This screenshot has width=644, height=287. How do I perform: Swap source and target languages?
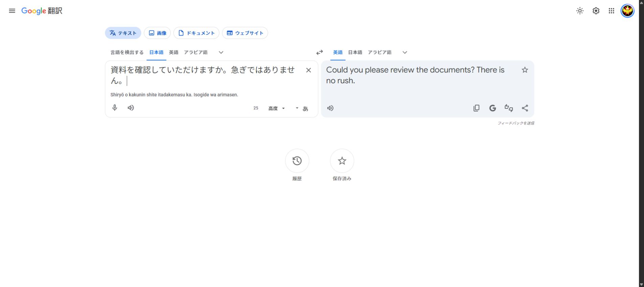click(319, 52)
